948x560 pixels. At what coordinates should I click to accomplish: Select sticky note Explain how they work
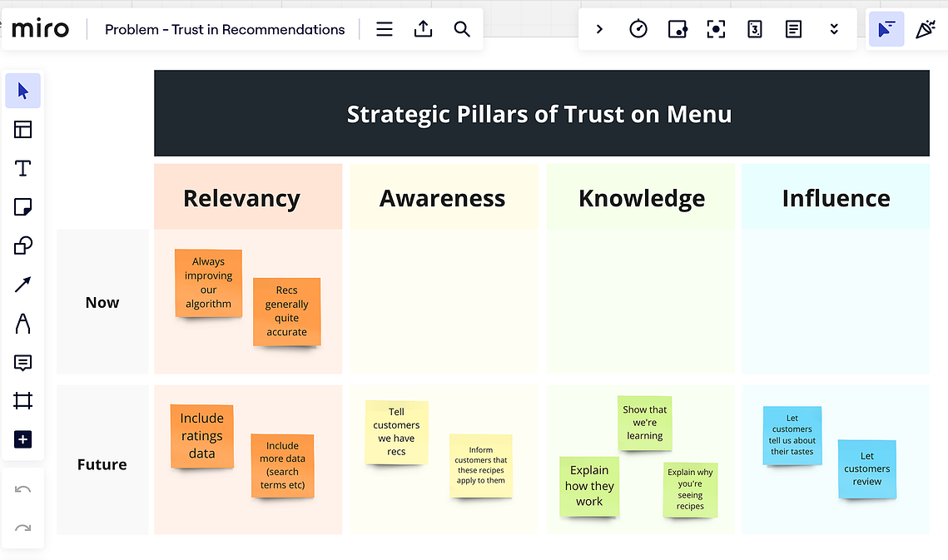pyautogui.click(x=589, y=486)
